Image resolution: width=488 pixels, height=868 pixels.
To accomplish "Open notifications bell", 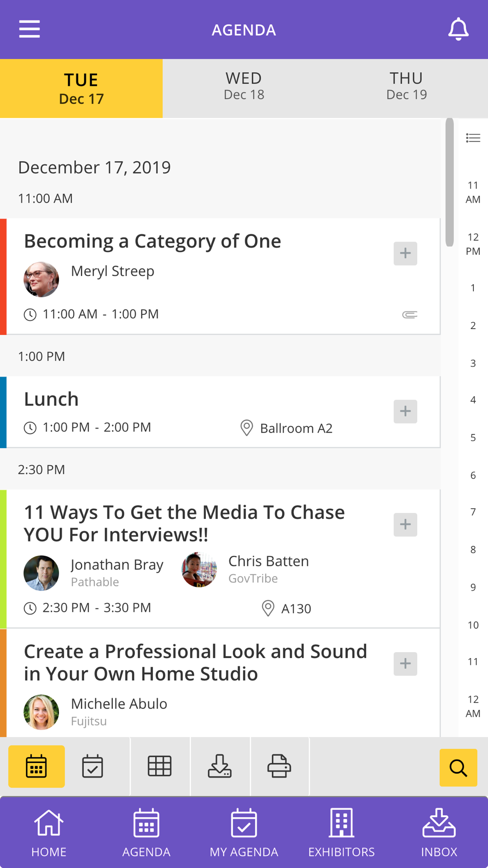I will [x=458, y=29].
